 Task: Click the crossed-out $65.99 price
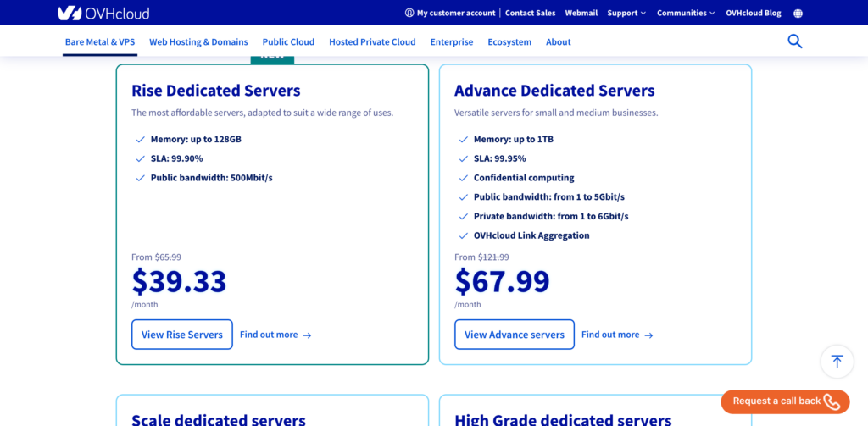coord(168,257)
